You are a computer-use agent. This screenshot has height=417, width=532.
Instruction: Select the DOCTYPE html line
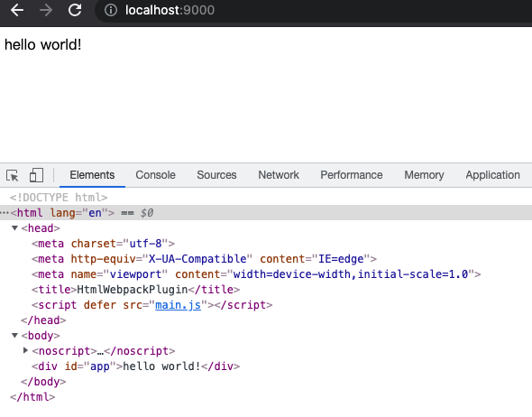click(x=59, y=198)
